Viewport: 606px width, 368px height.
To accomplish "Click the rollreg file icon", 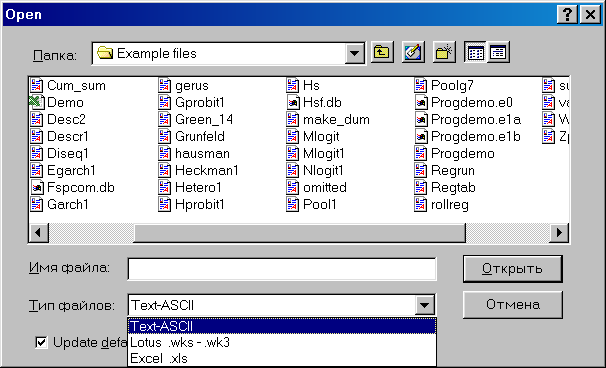I will (421, 204).
